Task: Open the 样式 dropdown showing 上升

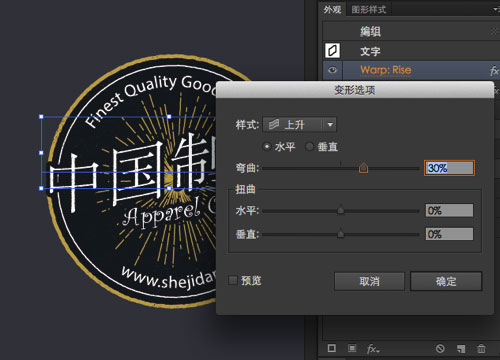Action: tap(300, 125)
